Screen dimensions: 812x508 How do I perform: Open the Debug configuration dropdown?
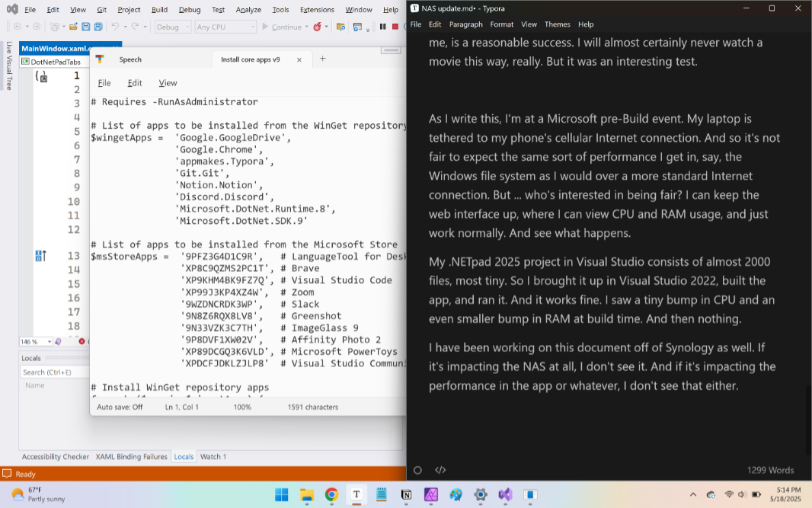[x=172, y=27]
